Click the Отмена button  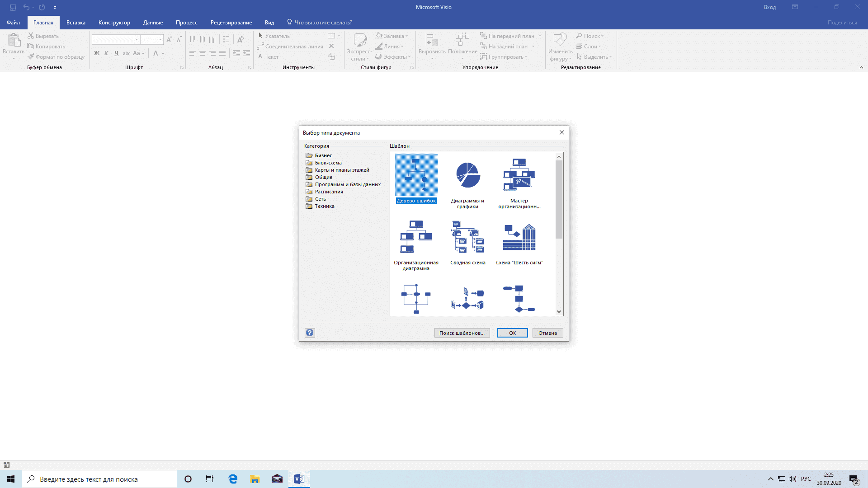point(547,333)
